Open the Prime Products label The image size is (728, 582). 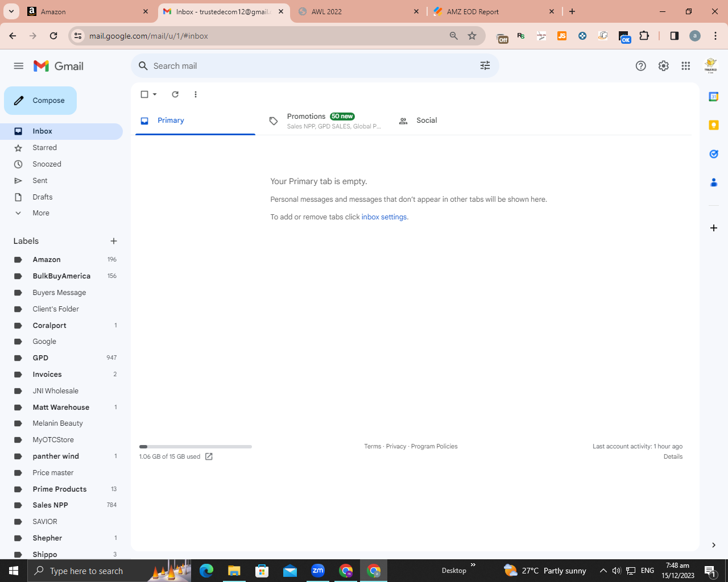pos(61,489)
